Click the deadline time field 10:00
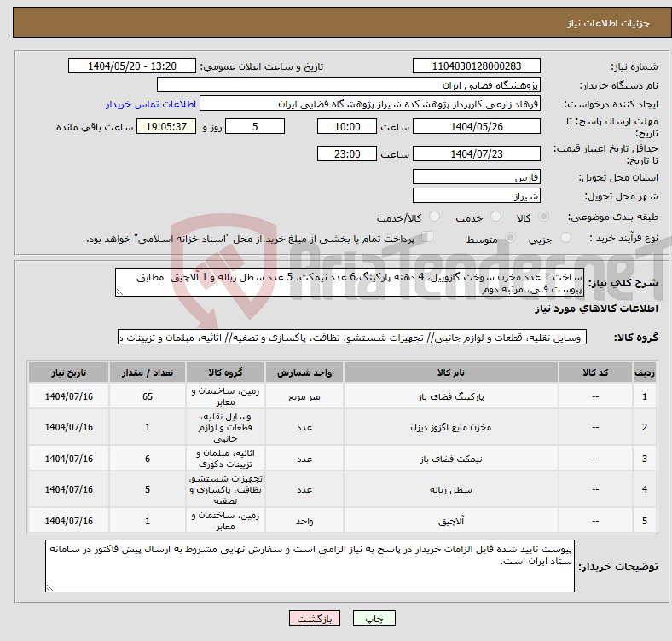This screenshot has width=672, height=641. [347, 126]
